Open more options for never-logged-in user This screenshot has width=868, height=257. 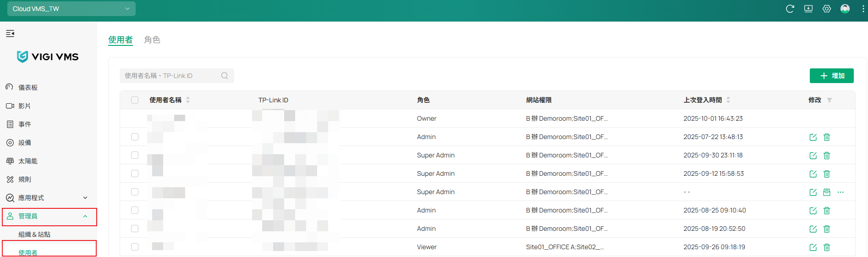841,192
